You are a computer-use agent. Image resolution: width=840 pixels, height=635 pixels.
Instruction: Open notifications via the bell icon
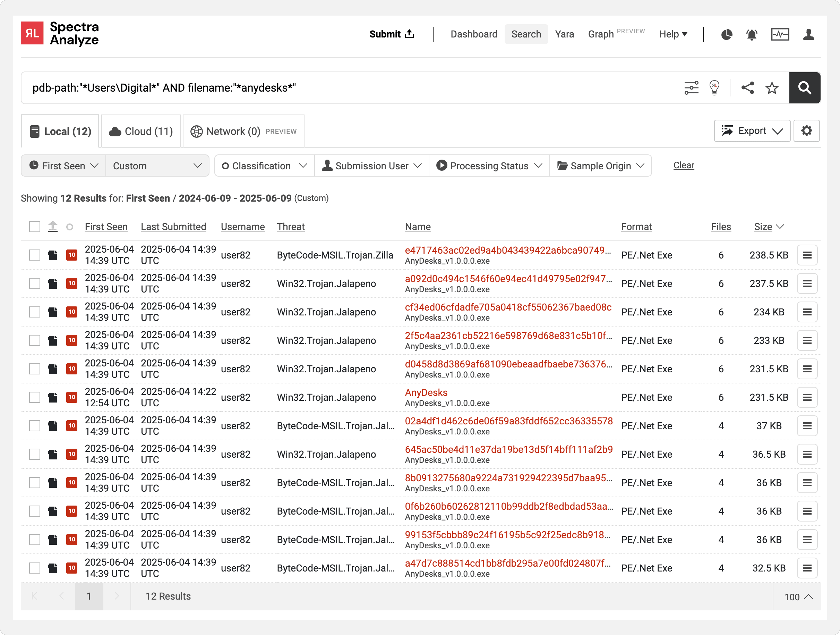pyautogui.click(x=752, y=34)
